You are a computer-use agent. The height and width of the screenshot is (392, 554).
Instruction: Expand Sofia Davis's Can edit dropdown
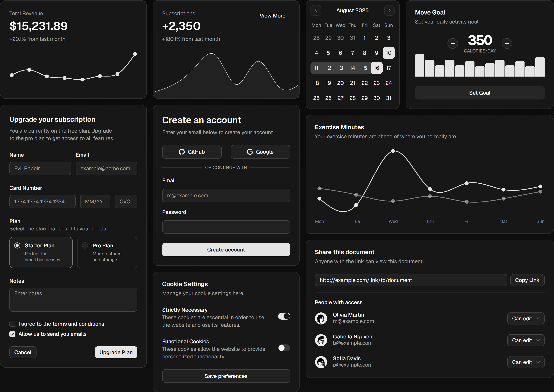click(x=526, y=362)
